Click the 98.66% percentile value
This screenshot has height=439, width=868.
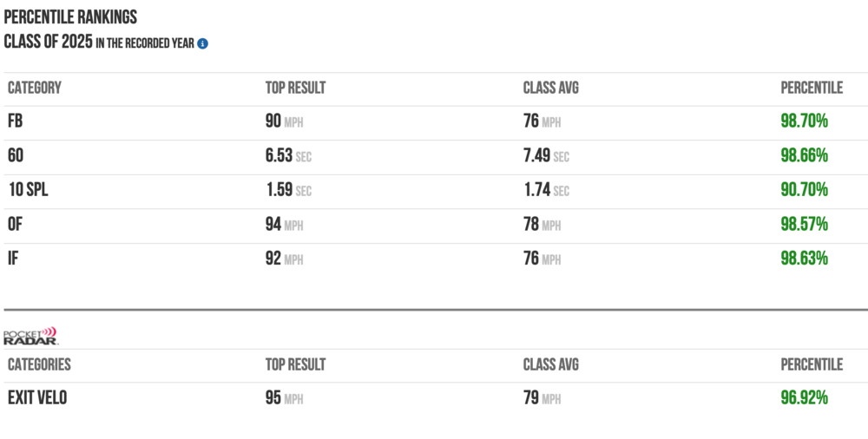[x=804, y=156]
